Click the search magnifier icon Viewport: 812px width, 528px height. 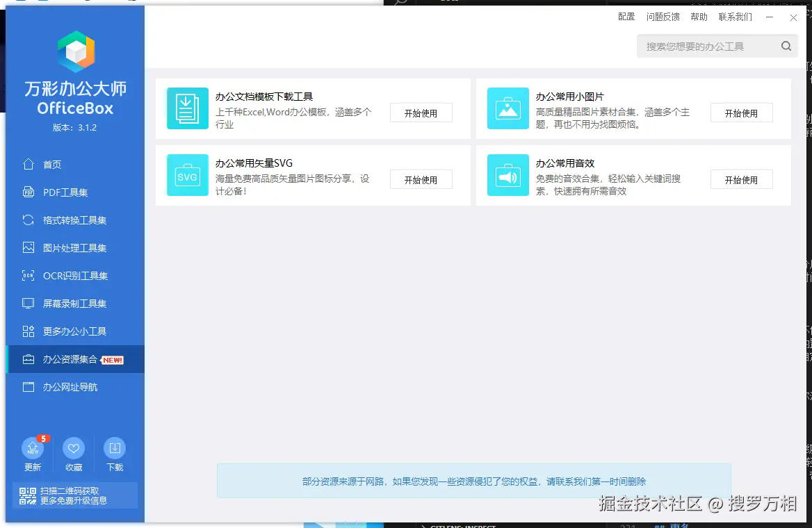click(x=786, y=46)
